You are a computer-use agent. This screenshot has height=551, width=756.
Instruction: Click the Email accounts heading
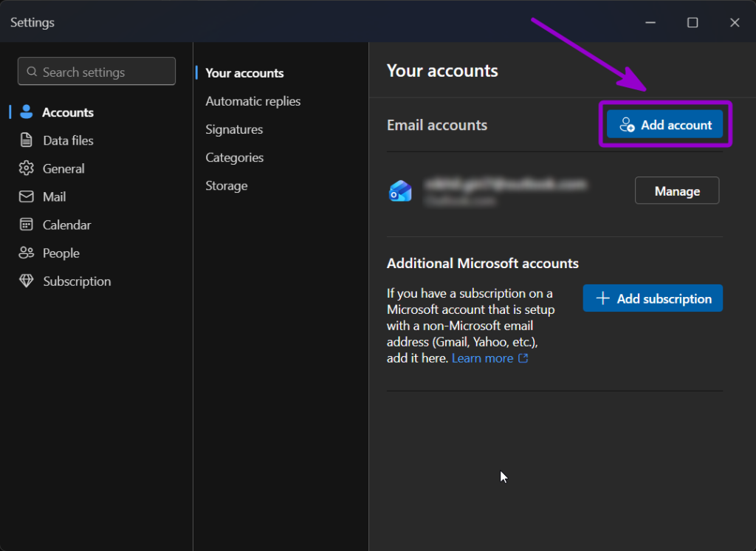click(437, 126)
